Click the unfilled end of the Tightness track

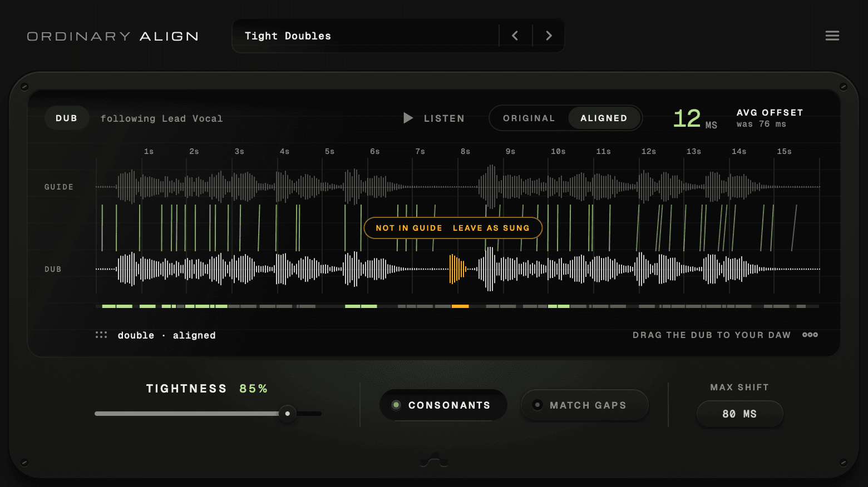pyautogui.click(x=309, y=414)
